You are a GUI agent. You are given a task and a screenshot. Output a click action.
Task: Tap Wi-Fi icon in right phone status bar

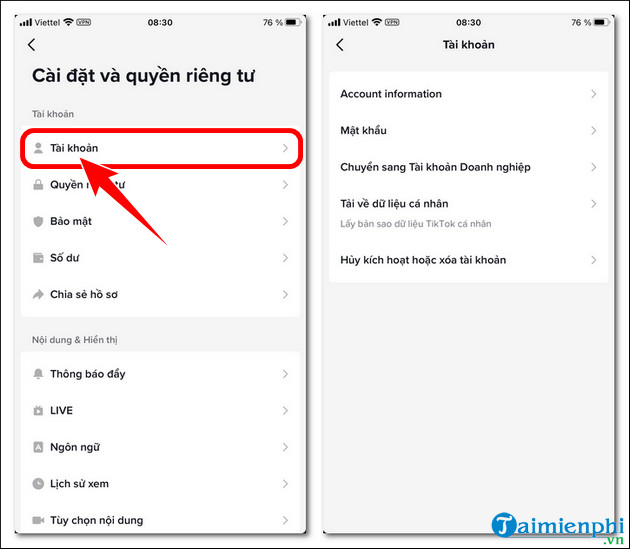tap(376, 22)
